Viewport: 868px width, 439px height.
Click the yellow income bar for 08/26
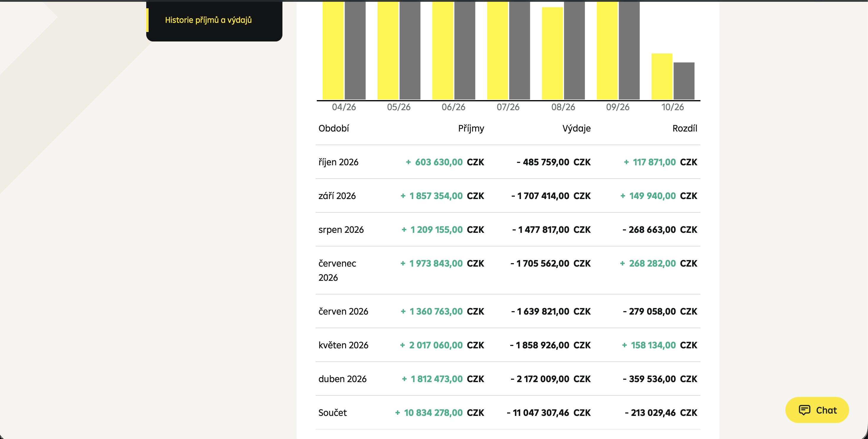[x=552, y=53]
